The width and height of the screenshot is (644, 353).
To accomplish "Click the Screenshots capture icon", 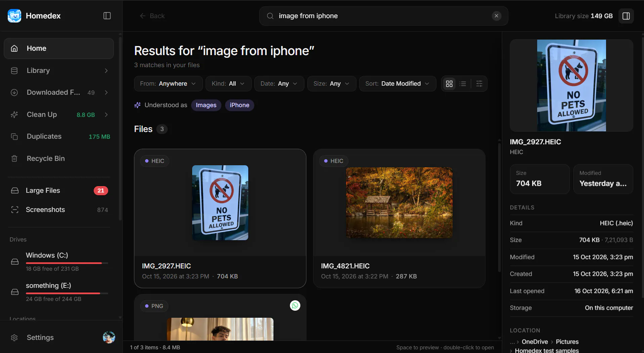I will pos(15,210).
